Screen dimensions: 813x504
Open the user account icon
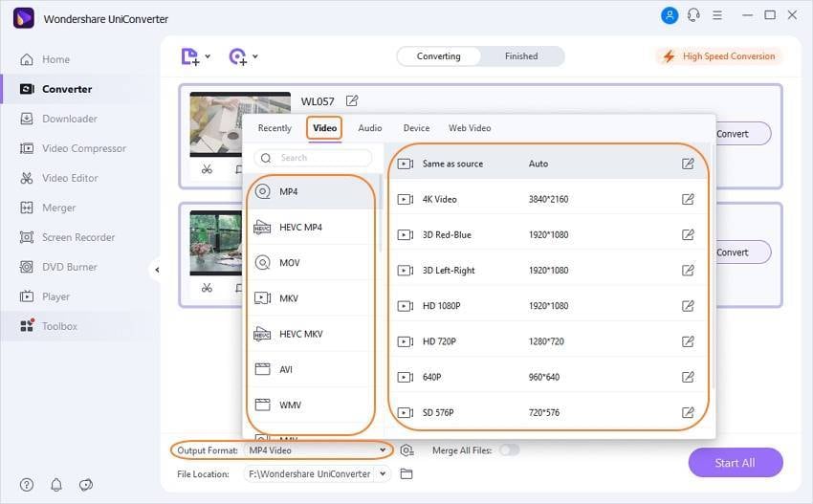tap(670, 15)
